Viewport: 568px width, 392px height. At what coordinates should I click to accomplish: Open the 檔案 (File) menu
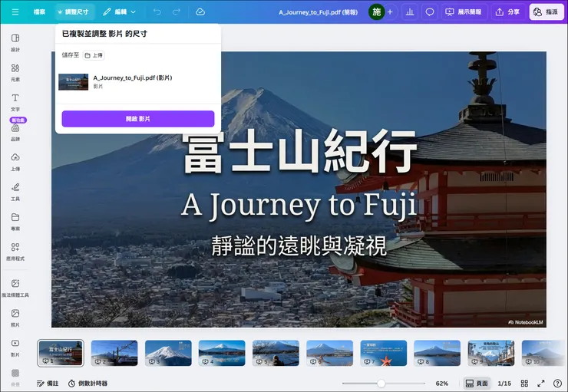tap(39, 12)
